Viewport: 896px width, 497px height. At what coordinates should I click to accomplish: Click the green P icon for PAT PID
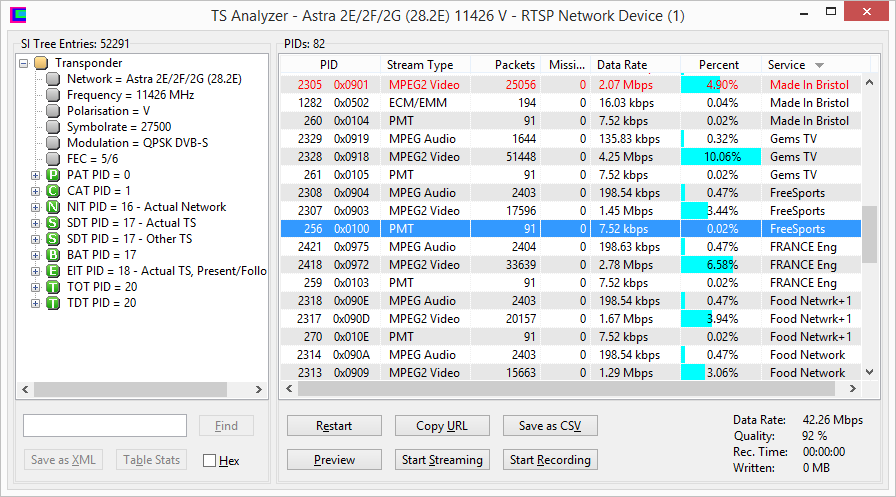[53, 175]
